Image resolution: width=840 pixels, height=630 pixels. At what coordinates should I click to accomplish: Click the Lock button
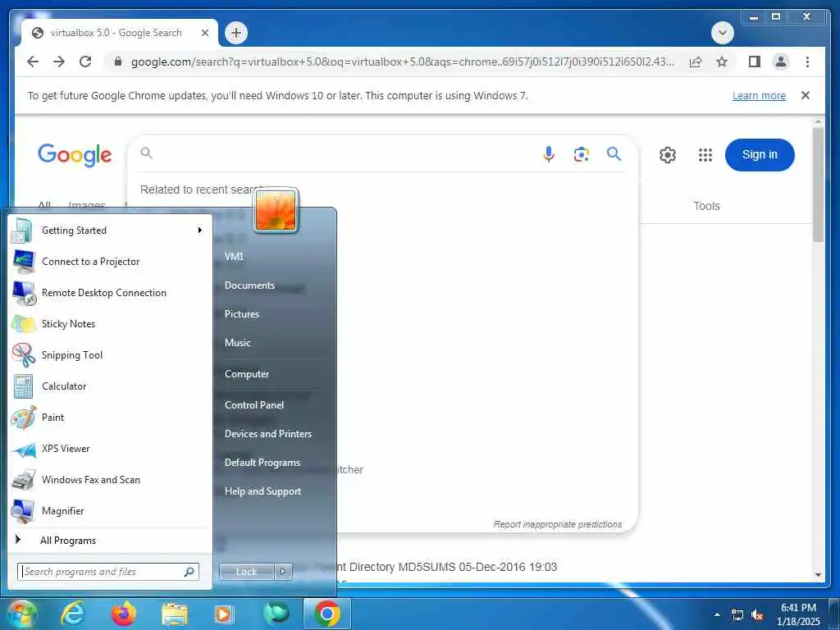coord(246,572)
